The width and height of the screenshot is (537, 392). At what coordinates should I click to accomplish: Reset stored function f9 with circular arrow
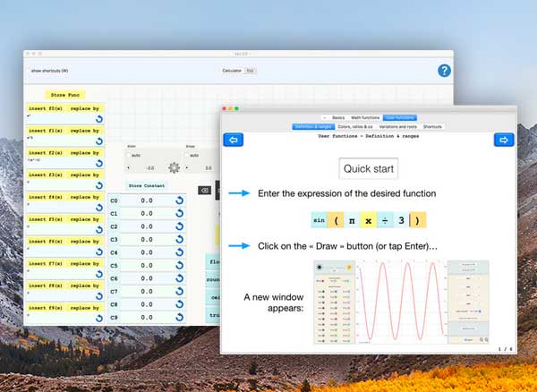point(99,318)
